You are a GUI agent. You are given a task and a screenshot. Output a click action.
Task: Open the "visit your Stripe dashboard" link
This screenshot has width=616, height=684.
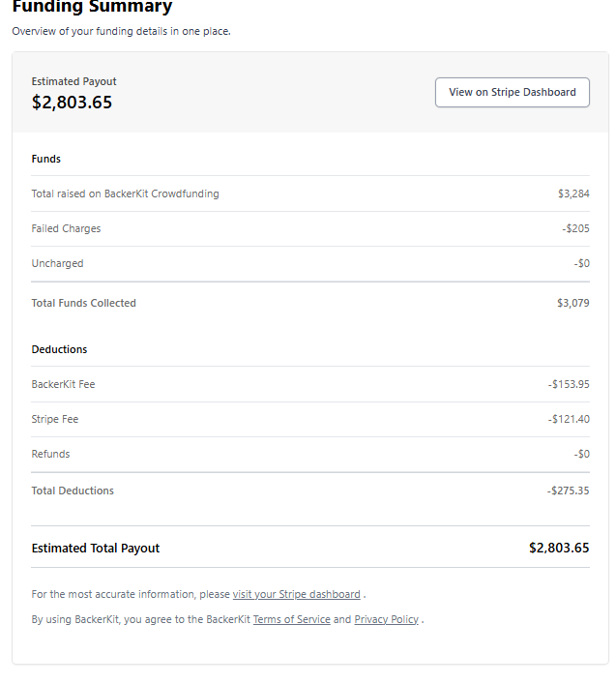296,594
